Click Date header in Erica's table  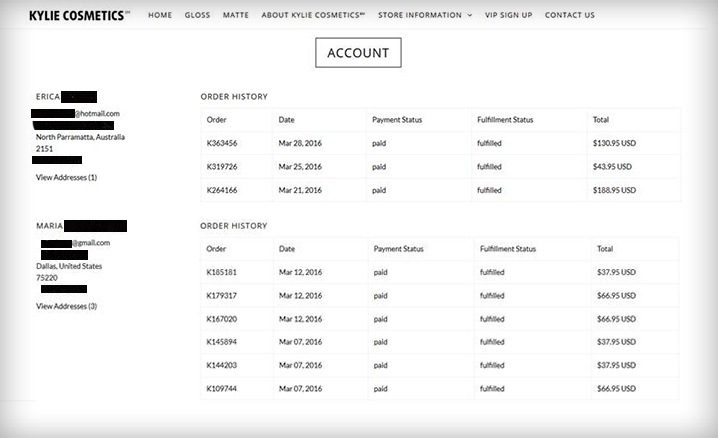tap(286, 120)
